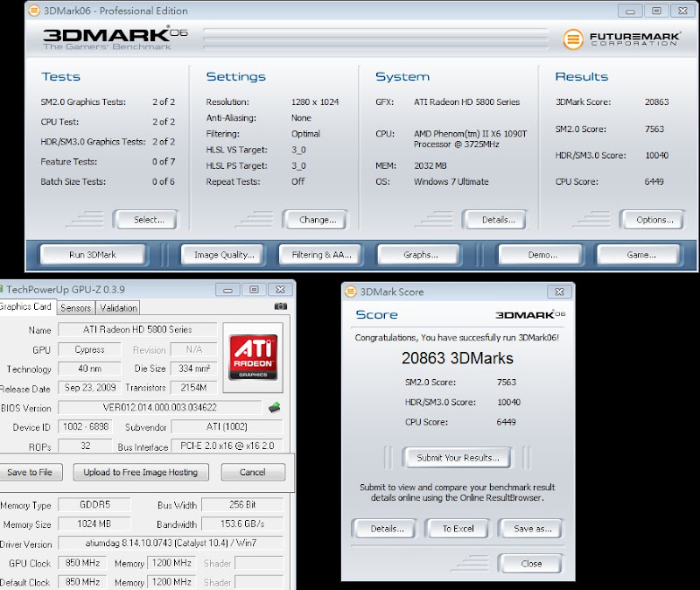Viewport: 700px width, 590px height.
Task: Click Upload to Free Image Hosting
Action: click(141, 472)
